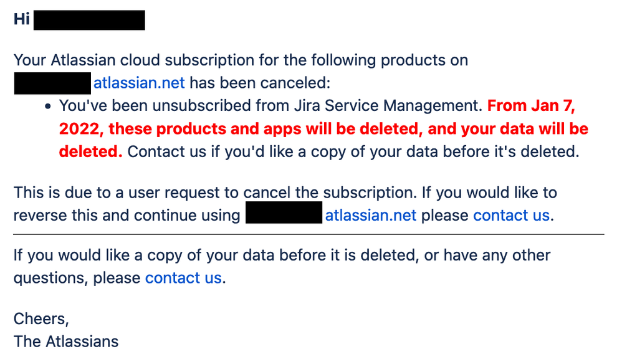The image size is (622, 364).
Task: Click the "has been canceled:" text
Action: point(260,83)
